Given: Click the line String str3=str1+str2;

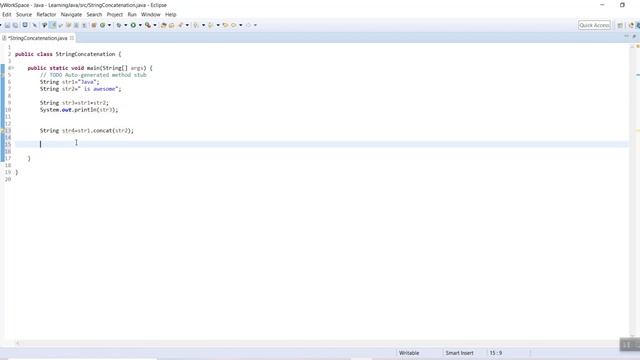Looking at the screenshot, I should pos(74,103).
